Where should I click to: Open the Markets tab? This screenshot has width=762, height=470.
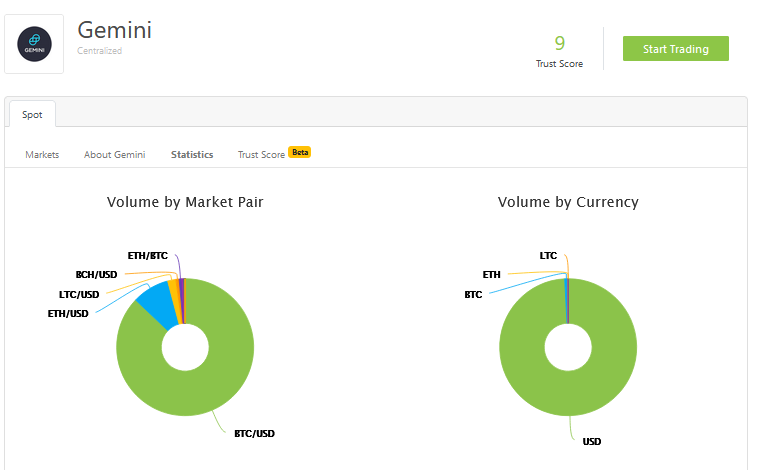[x=42, y=155]
